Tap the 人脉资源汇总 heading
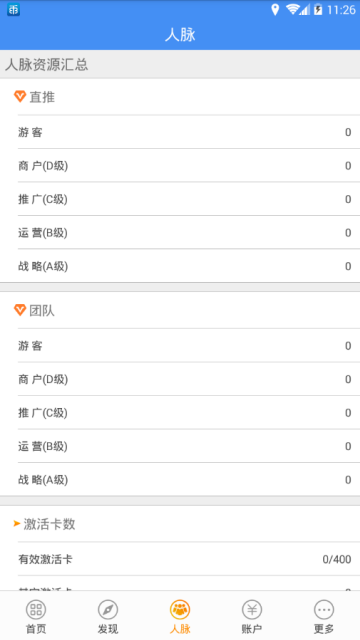The image size is (360, 640). click(x=47, y=64)
